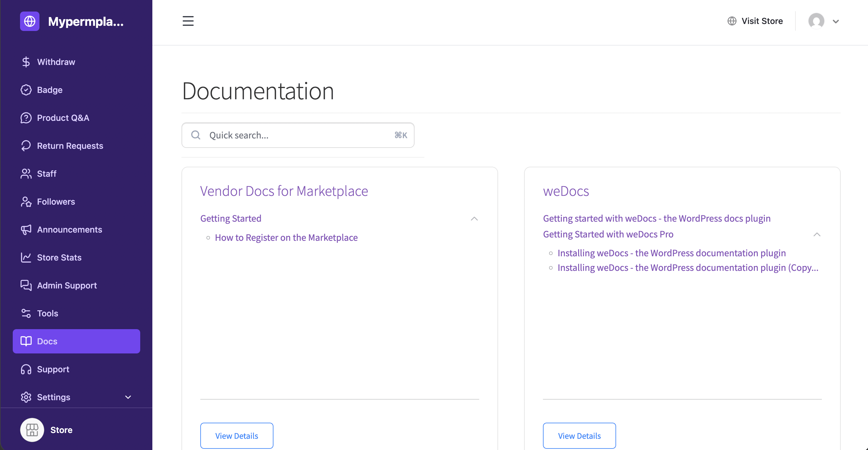Screen dimensions: 868x450
Task: Open Getting Started with weDocs Pro link
Action: click(x=608, y=234)
